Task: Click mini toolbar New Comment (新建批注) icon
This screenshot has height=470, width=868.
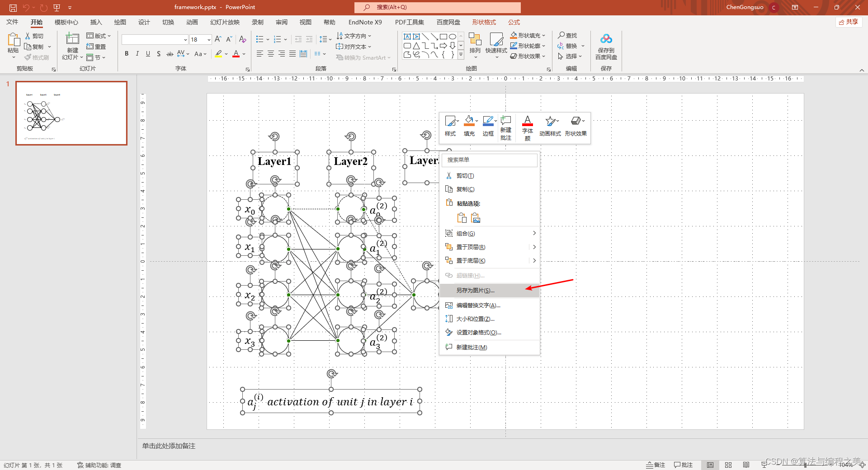Action: [506, 121]
